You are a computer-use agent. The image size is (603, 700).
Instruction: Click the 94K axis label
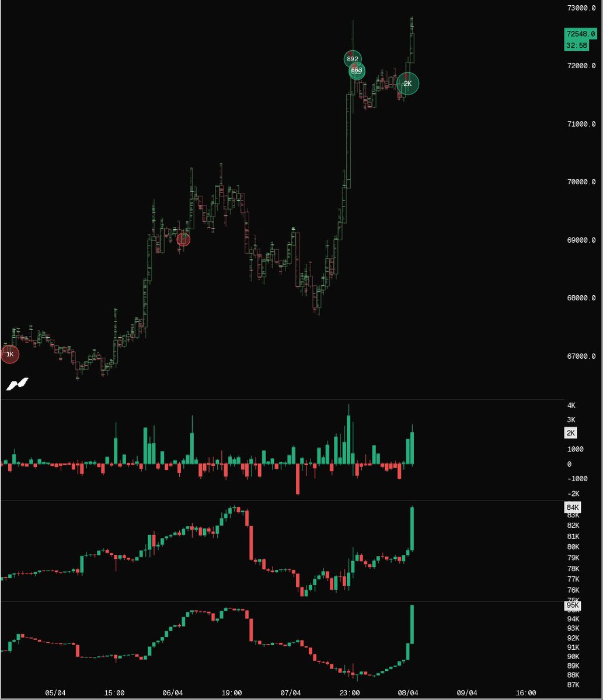coord(573,619)
